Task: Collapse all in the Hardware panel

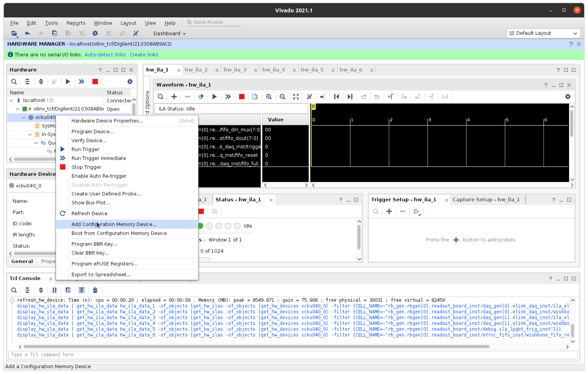Action: [27, 82]
